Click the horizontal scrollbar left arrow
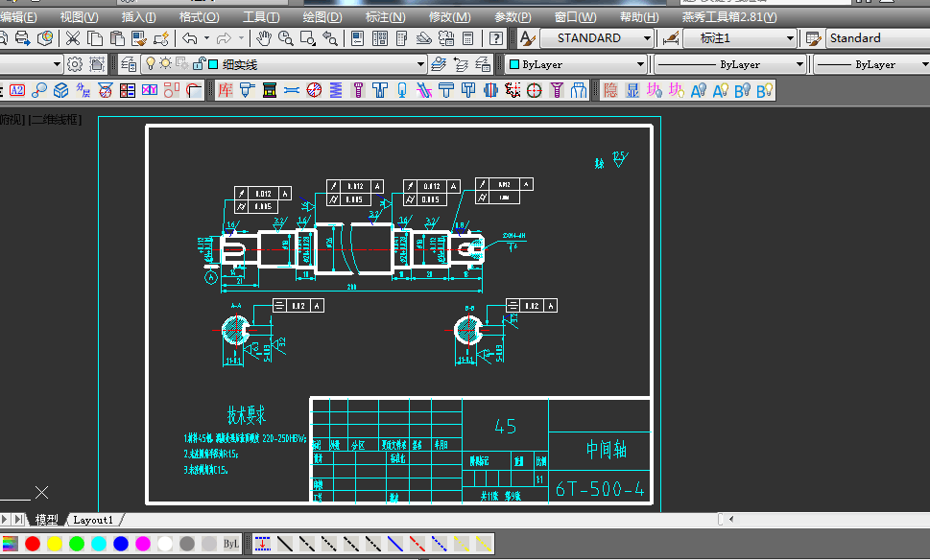The image size is (930, 560). click(x=731, y=519)
